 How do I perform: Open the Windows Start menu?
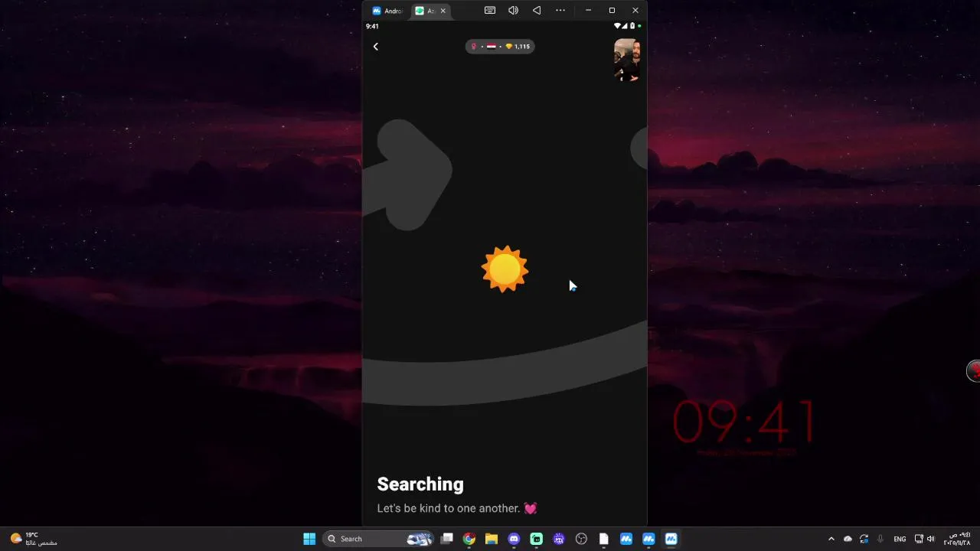[309, 539]
